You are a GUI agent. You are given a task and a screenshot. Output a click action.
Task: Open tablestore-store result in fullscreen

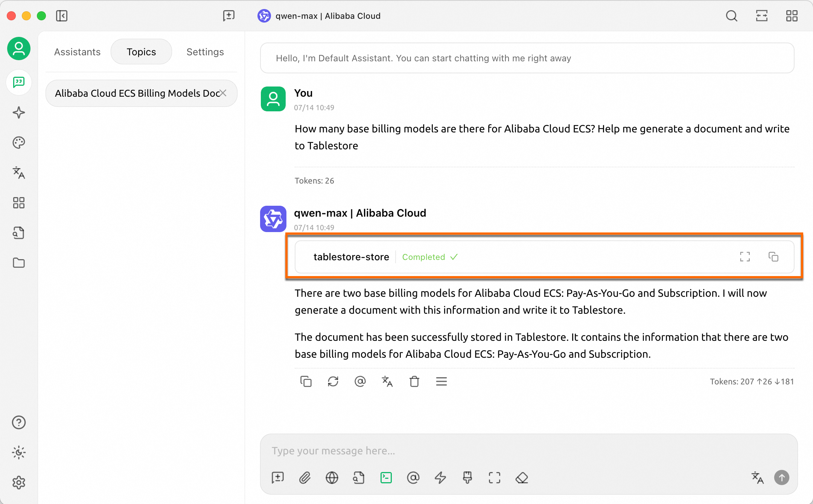pos(745,257)
